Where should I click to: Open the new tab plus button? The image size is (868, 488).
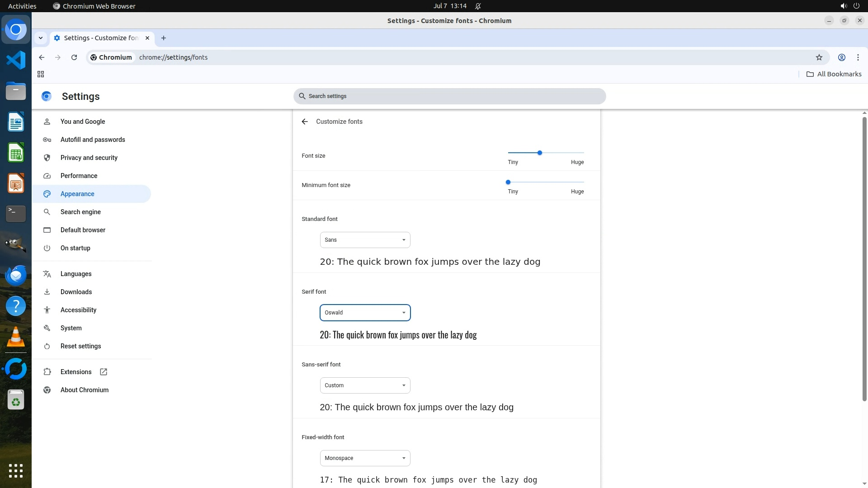point(164,38)
